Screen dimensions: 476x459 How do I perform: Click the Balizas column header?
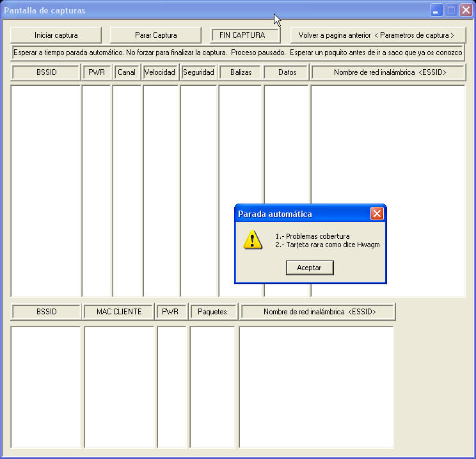(x=241, y=72)
